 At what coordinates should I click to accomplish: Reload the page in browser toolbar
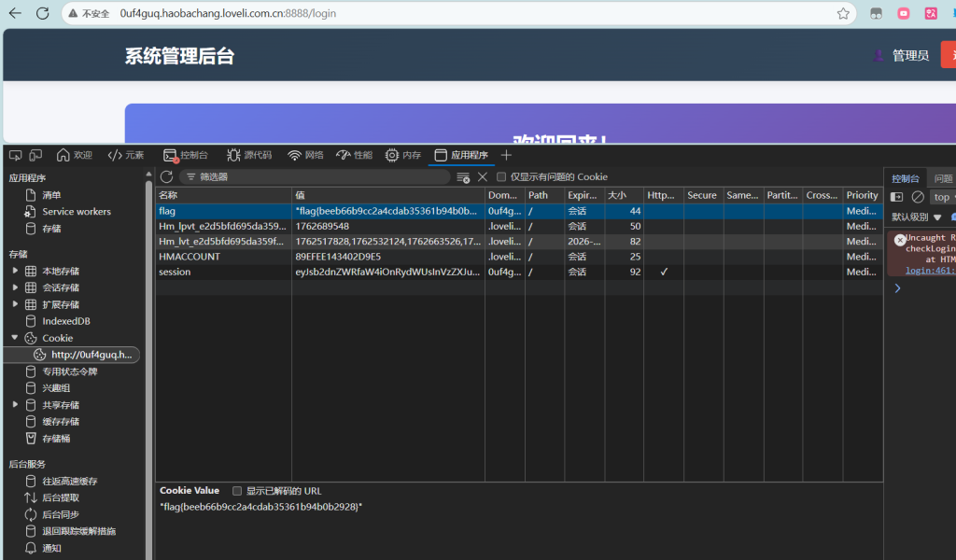[43, 14]
